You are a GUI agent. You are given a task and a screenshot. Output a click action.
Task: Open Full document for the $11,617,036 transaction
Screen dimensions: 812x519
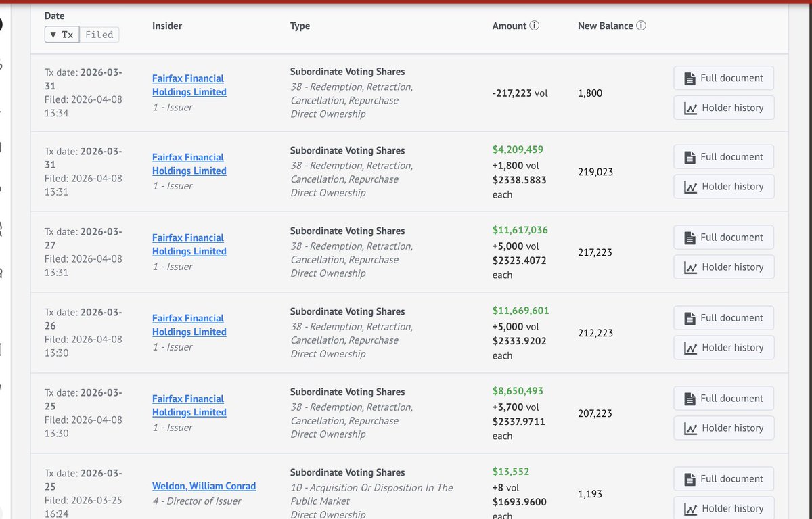pos(724,238)
